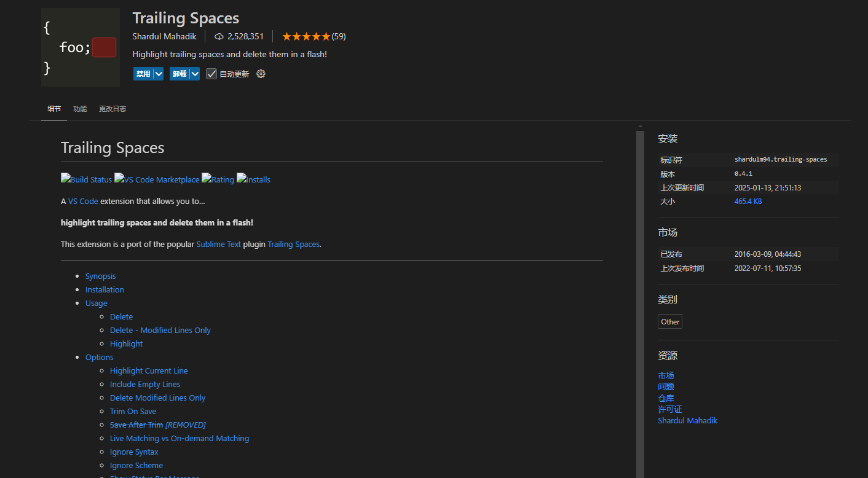The height and width of the screenshot is (478, 868).
Task: Click the 465.4 KB size link
Action: tap(748, 202)
